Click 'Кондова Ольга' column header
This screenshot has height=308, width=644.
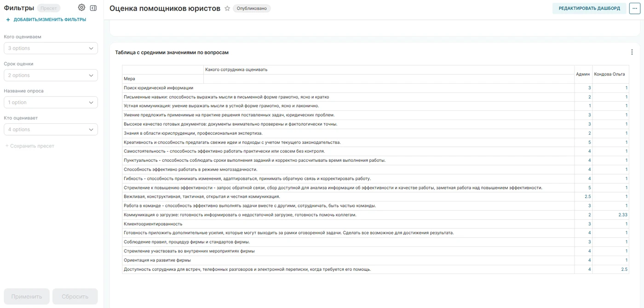point(609,74)
